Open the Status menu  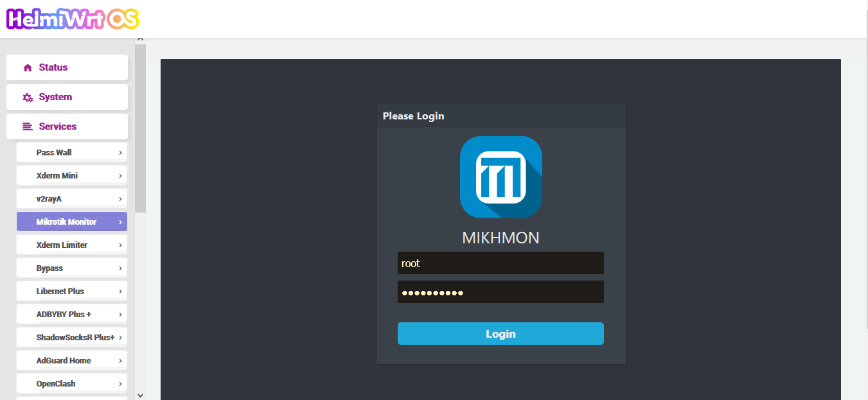coord(67,67)
